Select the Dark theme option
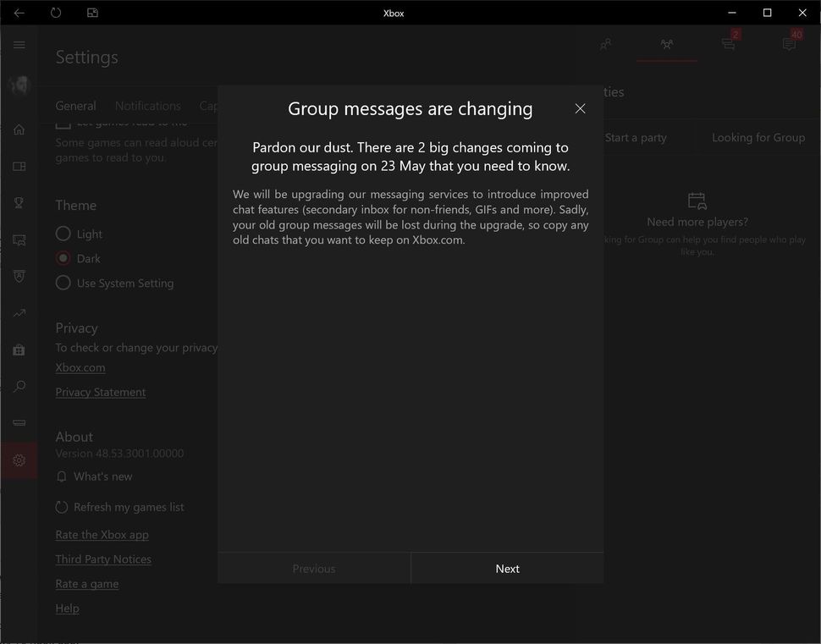This screenshot has height=644, width=821. 63,258
